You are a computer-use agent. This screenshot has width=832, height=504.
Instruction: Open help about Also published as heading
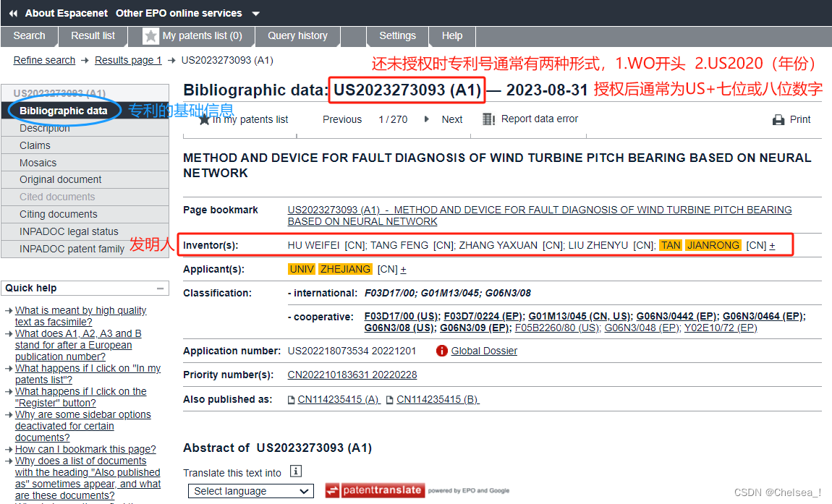click(88, 478)
